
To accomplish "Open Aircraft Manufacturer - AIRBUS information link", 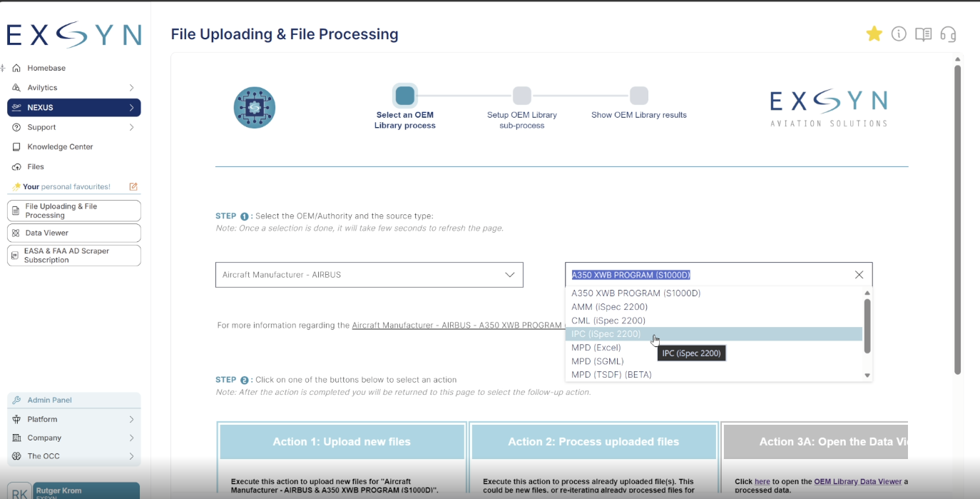I will coord(459,326).
